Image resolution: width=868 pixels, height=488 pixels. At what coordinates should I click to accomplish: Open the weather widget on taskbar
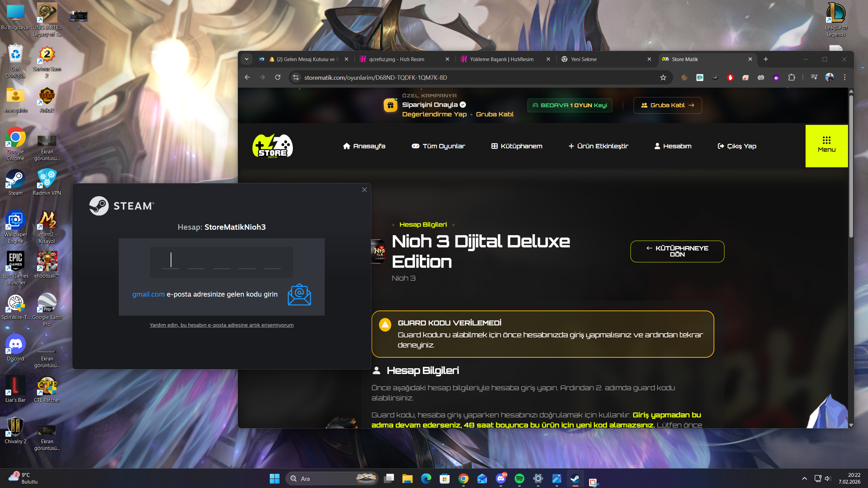[23, 478]
